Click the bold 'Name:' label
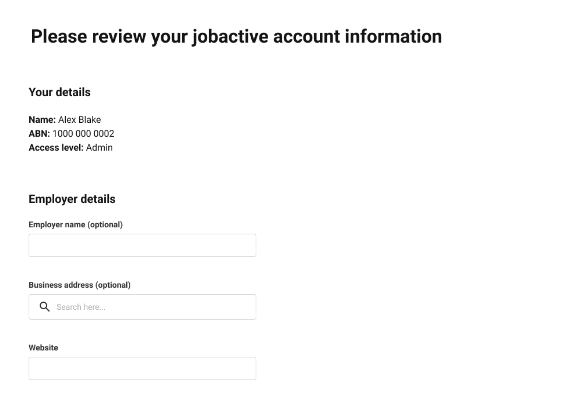This screenshot has width=588, height=415. 42,120
